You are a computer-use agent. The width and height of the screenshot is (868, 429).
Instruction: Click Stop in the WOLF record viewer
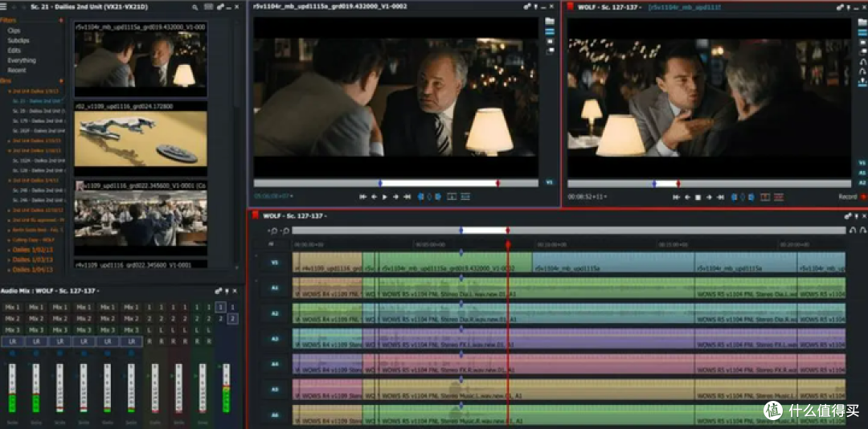[x=698, y=197]
